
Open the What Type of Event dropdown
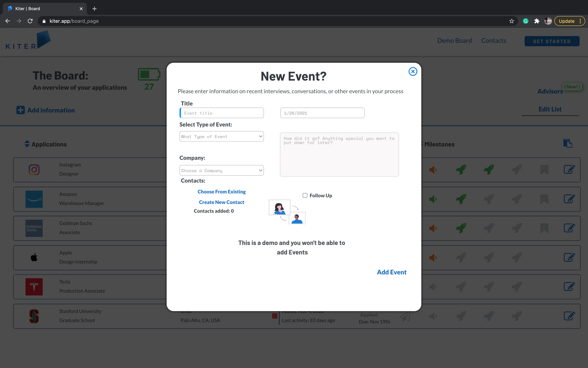221,137
